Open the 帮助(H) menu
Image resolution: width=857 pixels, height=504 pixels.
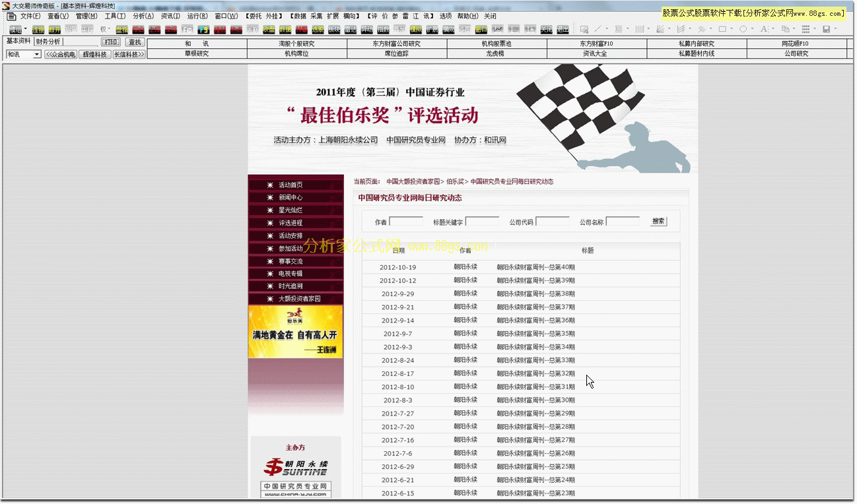(x=468, y=16)
